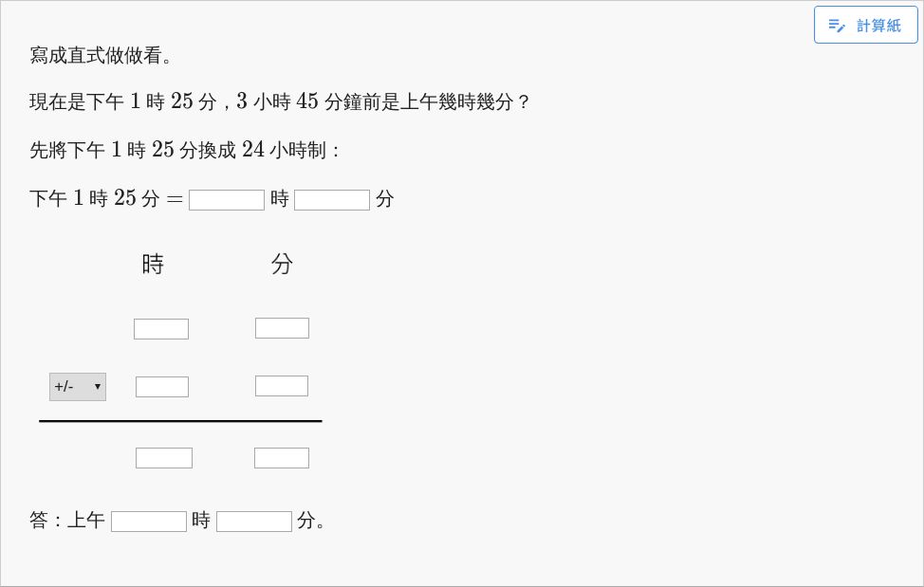Click the first empty box under 分 header
Screen dimensions: 924x587
(x=282, y=327)
